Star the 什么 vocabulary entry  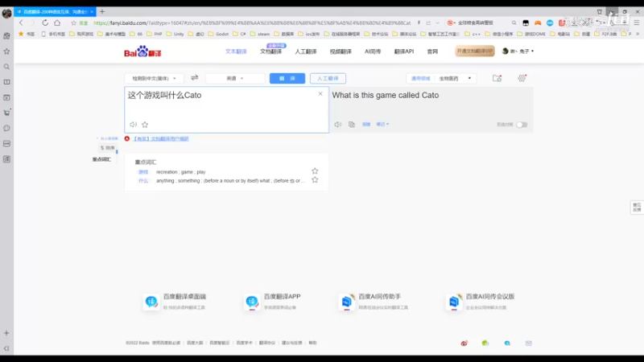coord(315,179)
